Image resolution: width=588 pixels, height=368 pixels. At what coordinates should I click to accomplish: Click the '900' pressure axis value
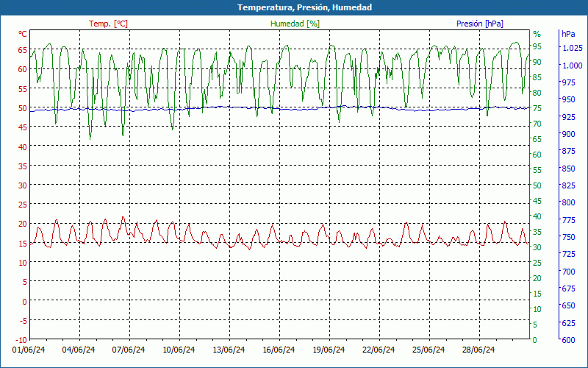(x=569, y=134)
